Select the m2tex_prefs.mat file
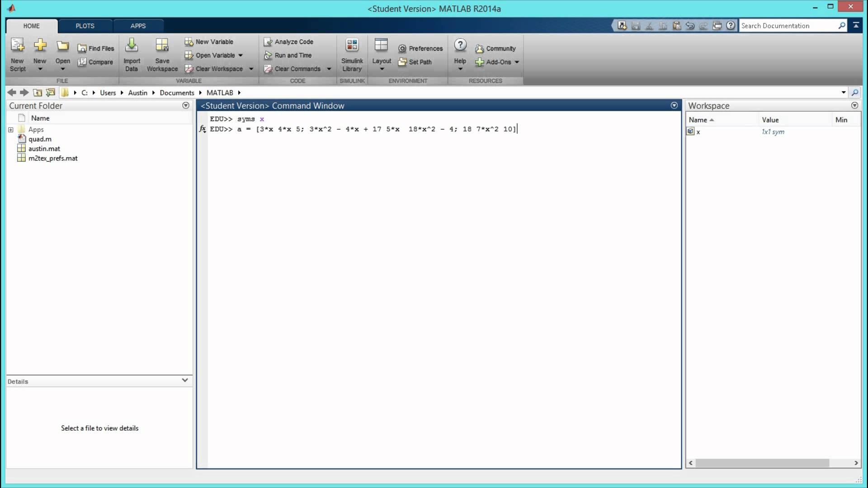 52,158
